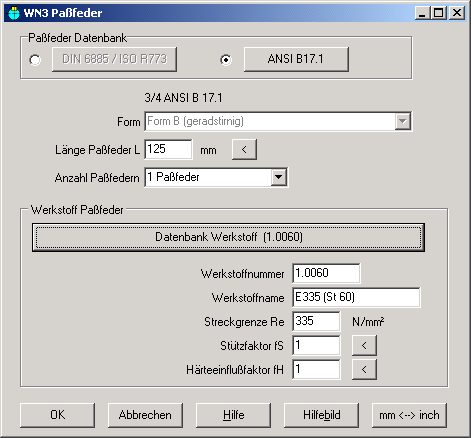The height and width of the screenshot is (438, 471).
Task: Select the DIN 6885 / ISO R773 radio button
Action: tap(35, 60)
